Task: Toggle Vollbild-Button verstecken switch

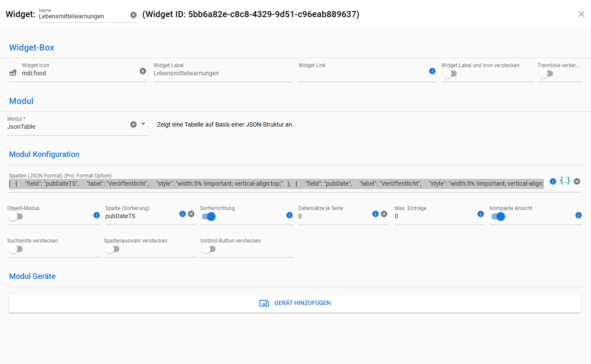Action: tap(208, 249)
